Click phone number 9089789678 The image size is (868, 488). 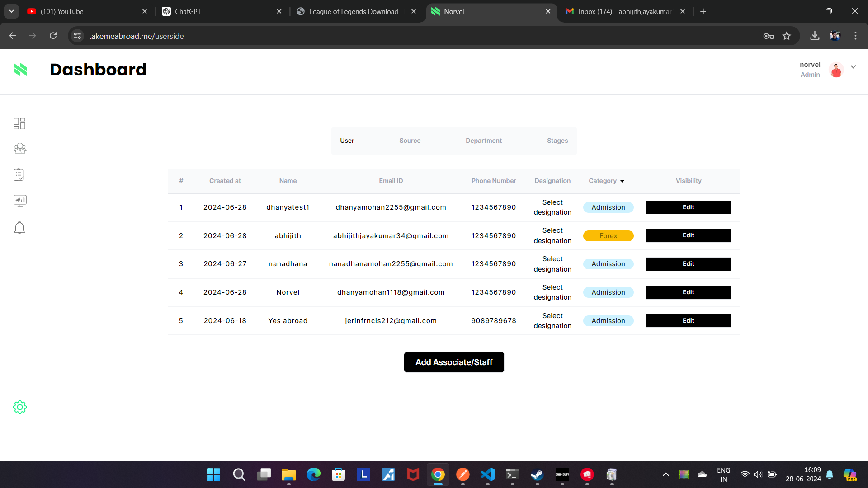coord(494,321)
